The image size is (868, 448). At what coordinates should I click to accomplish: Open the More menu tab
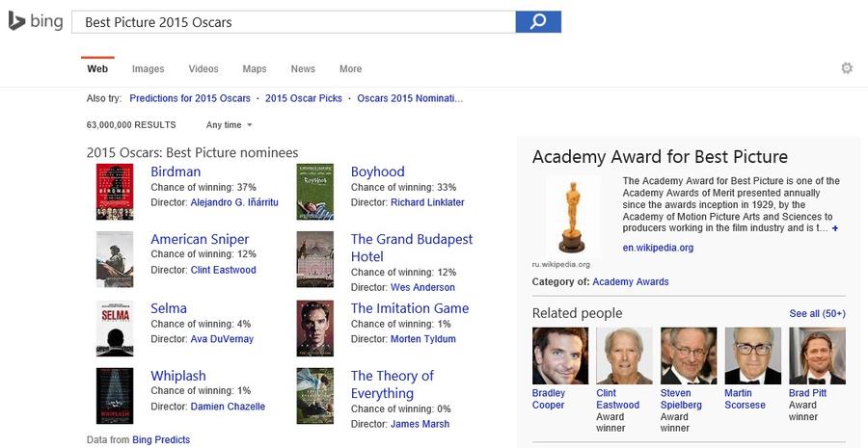(350, 69)
